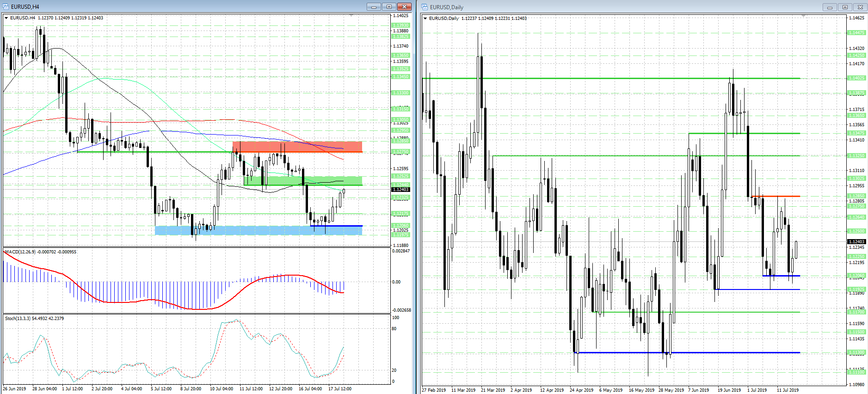Click the '27 Feb 2019' date on Daily time axis
Viewport: 868px width, 394px height.
[x=434, y=390]
